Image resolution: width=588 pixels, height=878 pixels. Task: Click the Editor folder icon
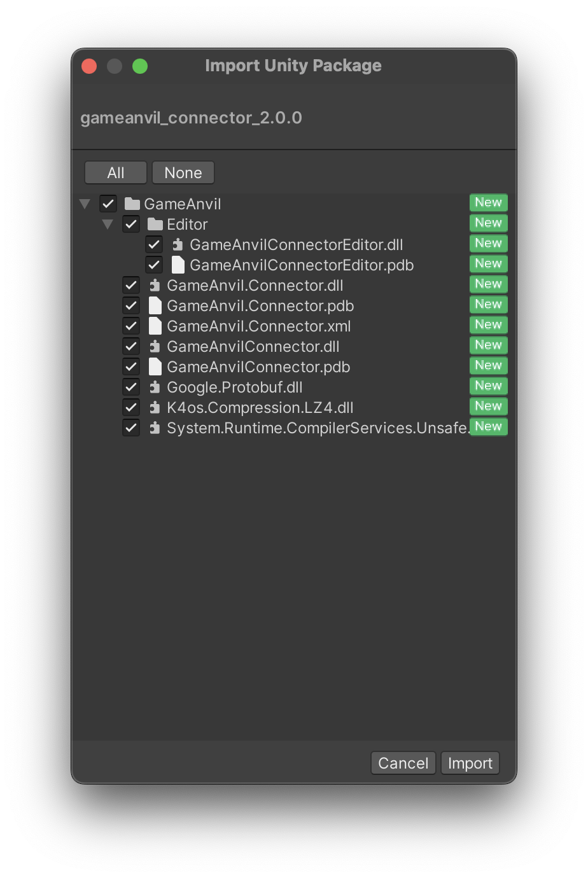point(155,224)
